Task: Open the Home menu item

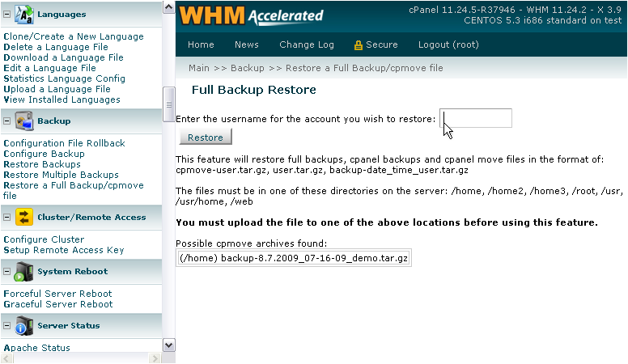Action: [x=201, y=45]
